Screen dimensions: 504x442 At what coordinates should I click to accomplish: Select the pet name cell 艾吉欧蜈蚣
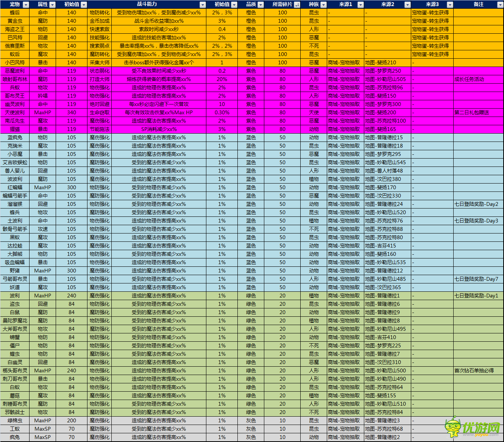click(x=15, y=162)
